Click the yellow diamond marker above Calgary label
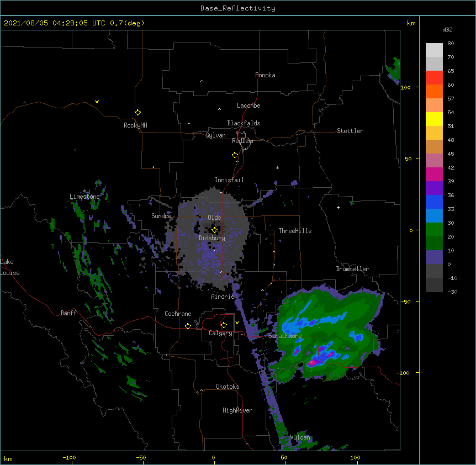476x465 pixels. [224, 325]
